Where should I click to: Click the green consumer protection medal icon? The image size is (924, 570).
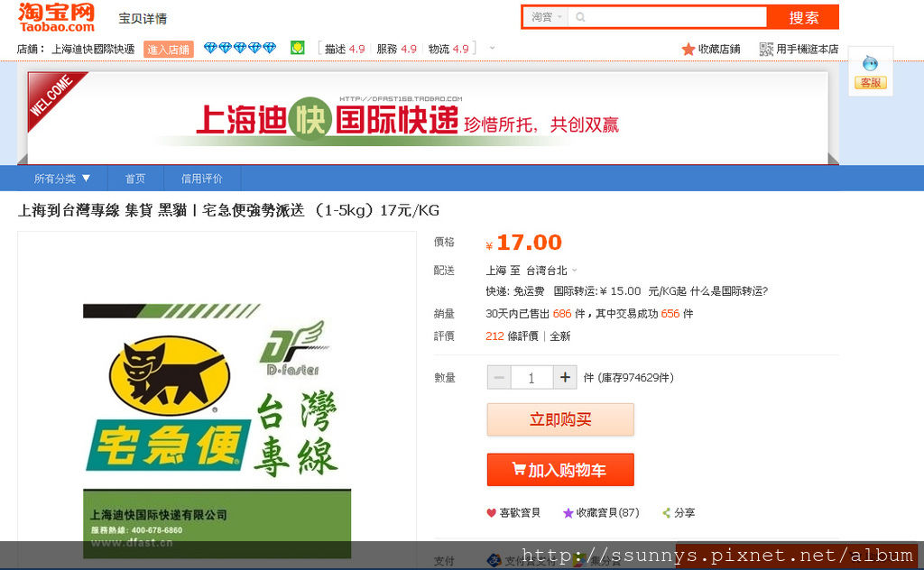298,48
